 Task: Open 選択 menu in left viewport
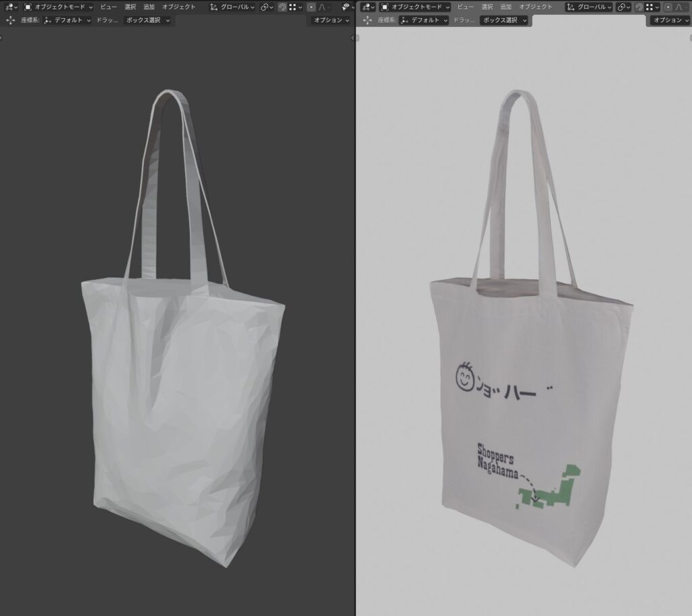click(130, 7)
